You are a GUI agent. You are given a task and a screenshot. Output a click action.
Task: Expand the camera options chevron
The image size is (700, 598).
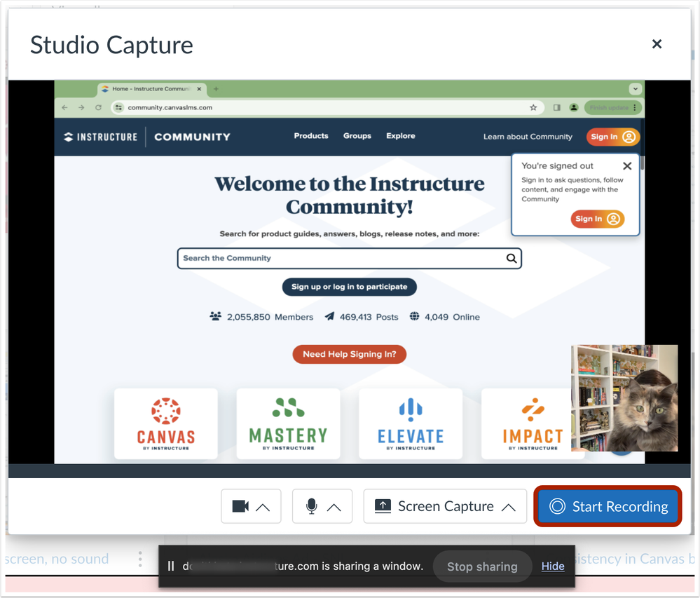(x=263, y=507)
